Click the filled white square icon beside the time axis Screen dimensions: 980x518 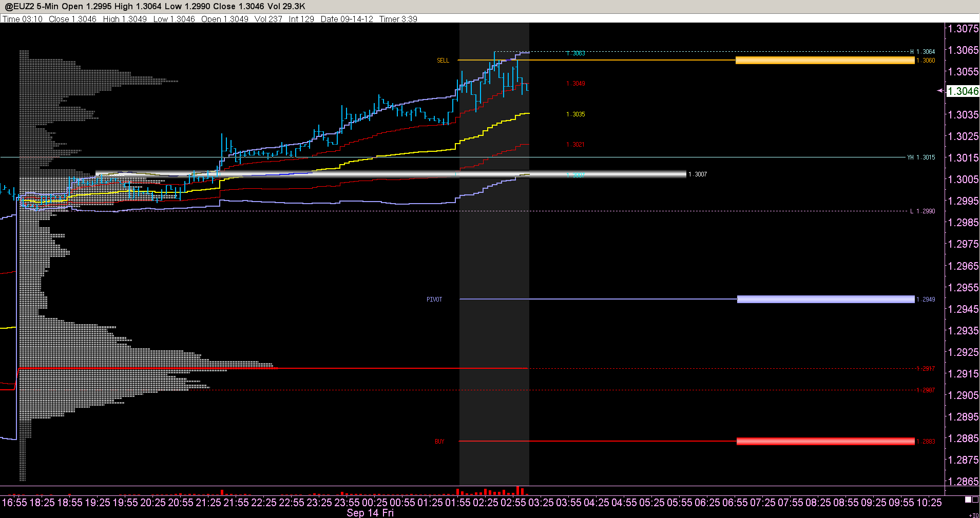[968, 500]
